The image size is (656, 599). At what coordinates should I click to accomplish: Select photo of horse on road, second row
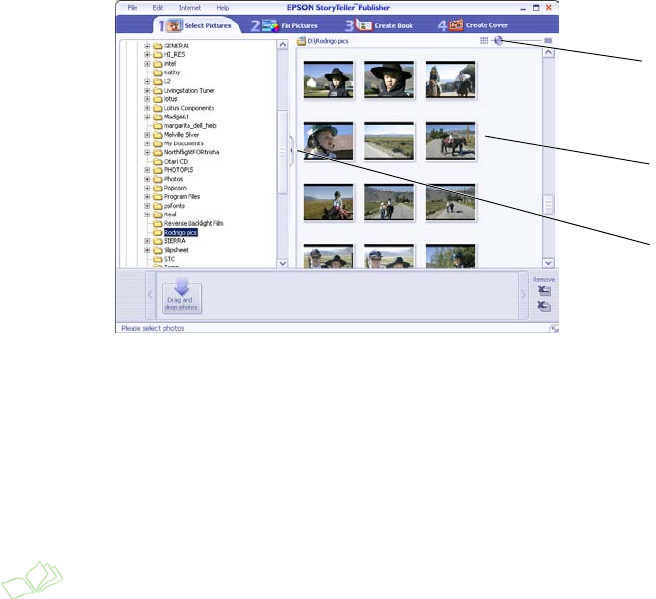coord(451,141)
